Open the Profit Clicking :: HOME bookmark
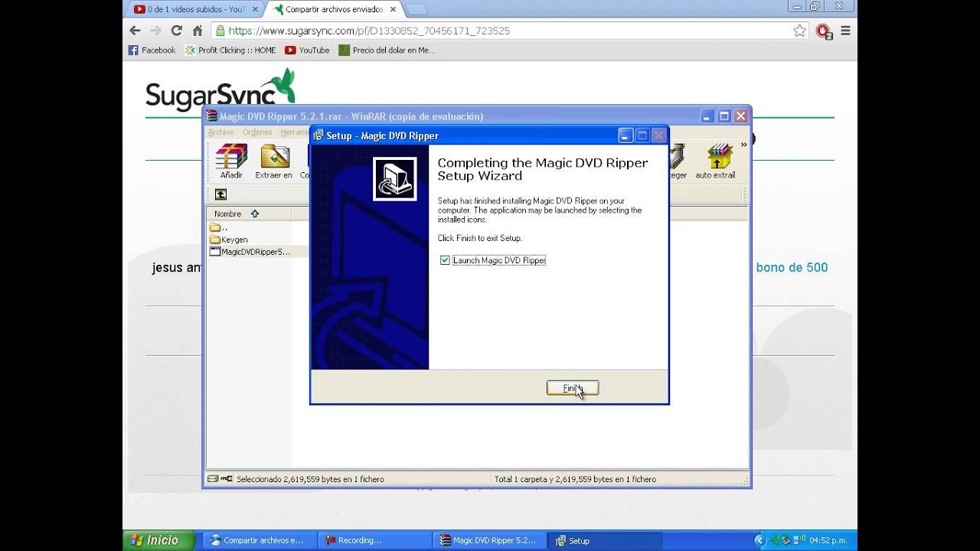Viewport: 980px width, 551px height. [230, 51]
